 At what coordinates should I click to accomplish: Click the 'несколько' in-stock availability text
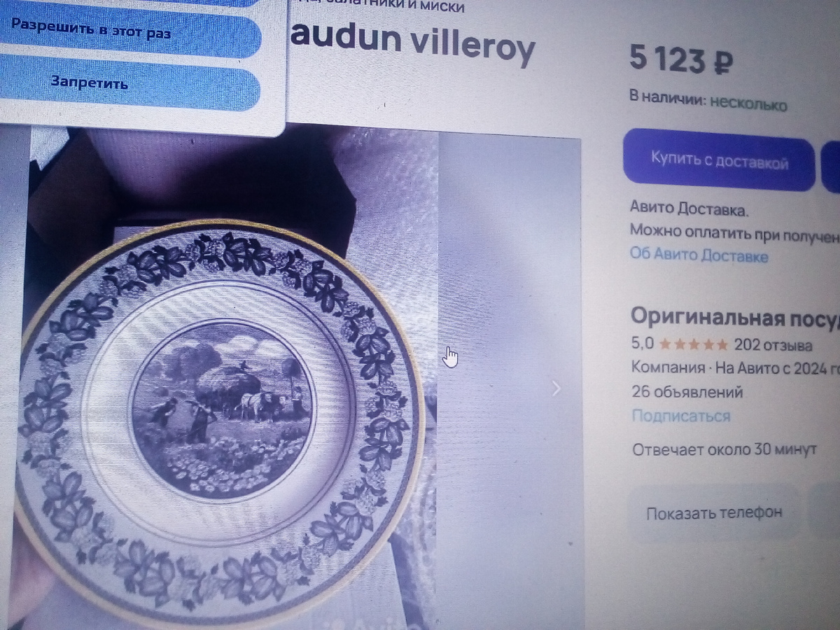[x=748, y=104]
